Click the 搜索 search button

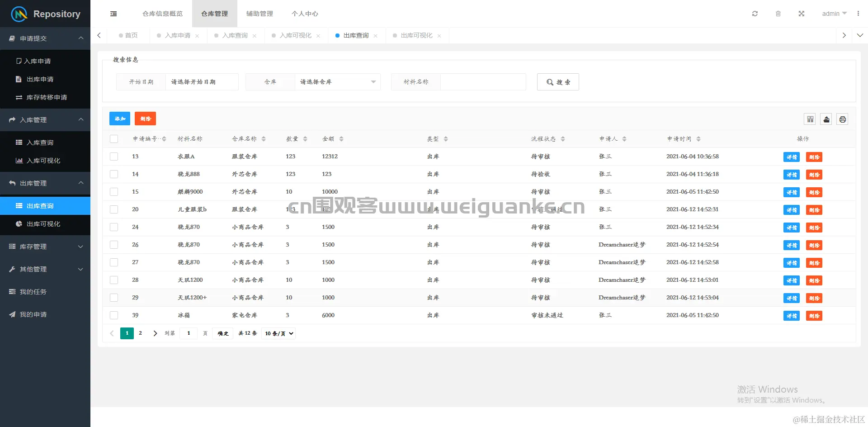(x=558, y=82)
